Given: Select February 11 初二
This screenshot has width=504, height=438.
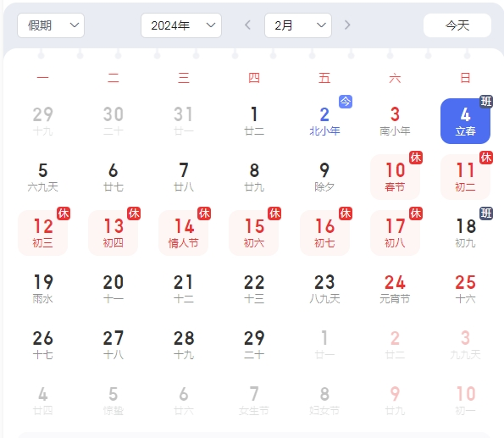Looking at the screenshot, I should click(465, 177).
